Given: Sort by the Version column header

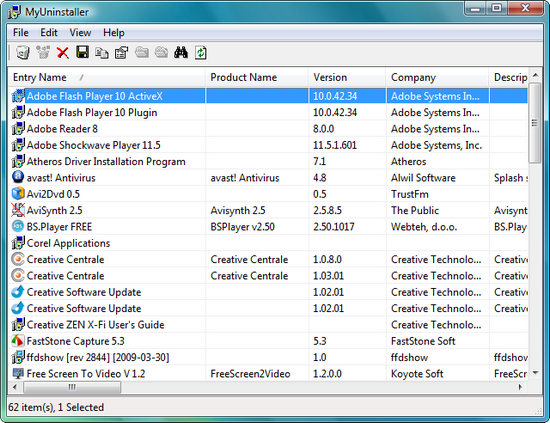Looking at the screenshot, I should pyautogui.click(x=347, y=78).
